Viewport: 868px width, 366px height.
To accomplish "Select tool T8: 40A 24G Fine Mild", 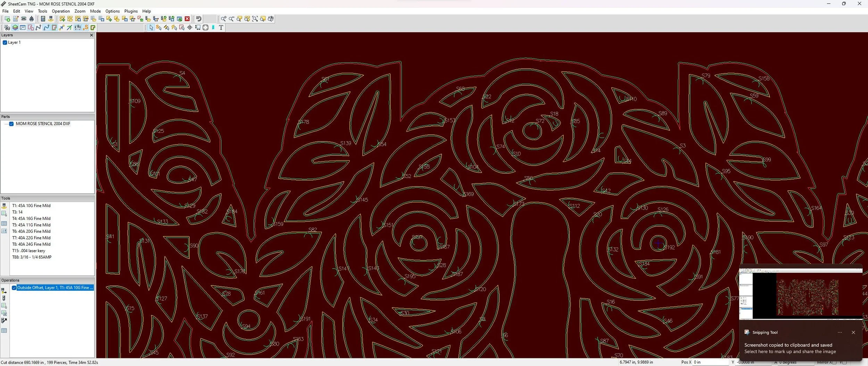I will pyautogui.click(x=31, y=244).
